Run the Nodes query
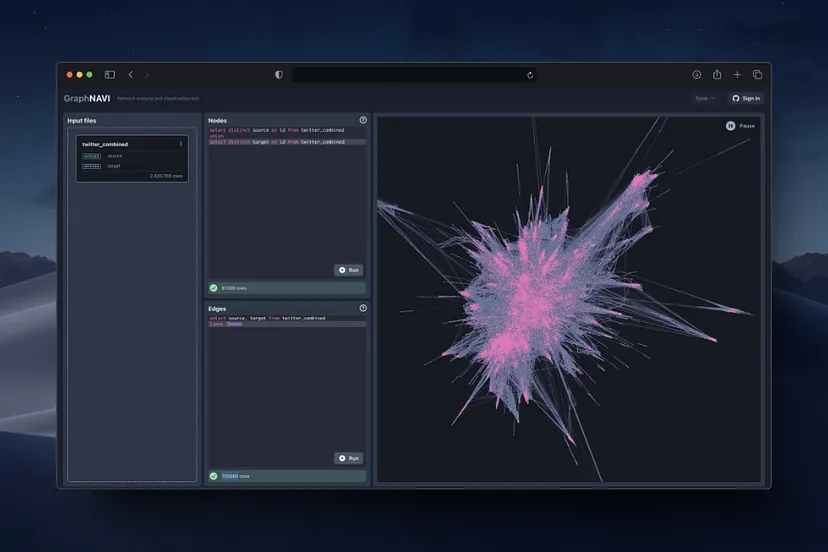 (x=349, y=270)
